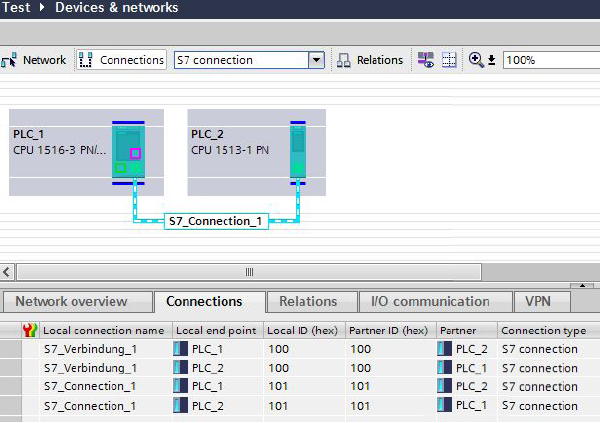
Task: Click the breadcrumb arrow after Test
Action: pyautogui.click(x=42, y=7)
